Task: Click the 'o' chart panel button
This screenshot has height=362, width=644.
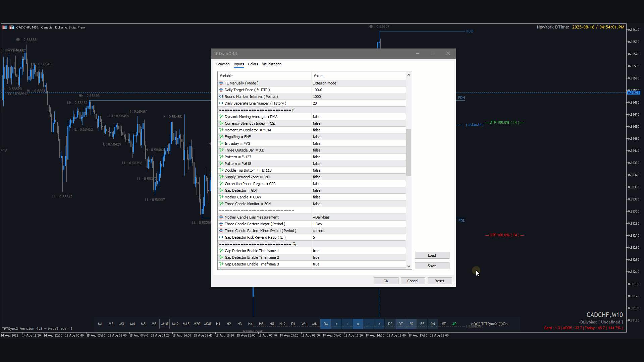Action: (x=358, y=324)
